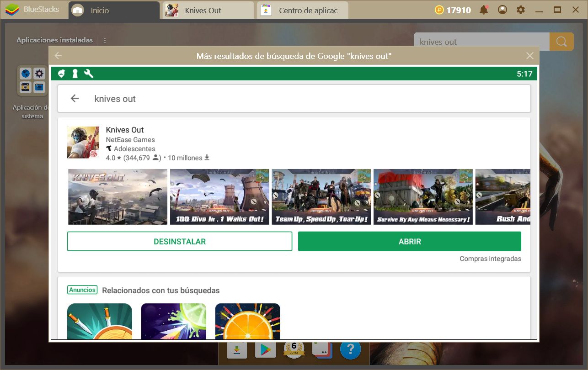Image resolution: width=588 pixels, height=370 pixels.
Task: Click the Aplicaciones instaladas heading
Action: click(54, 40)
